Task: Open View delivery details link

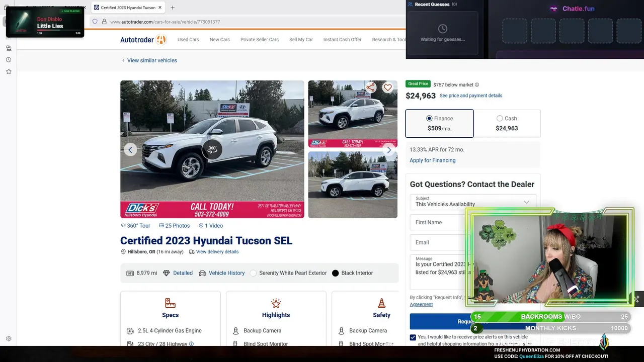Action: pyautogui.click(x=217, y=252)
